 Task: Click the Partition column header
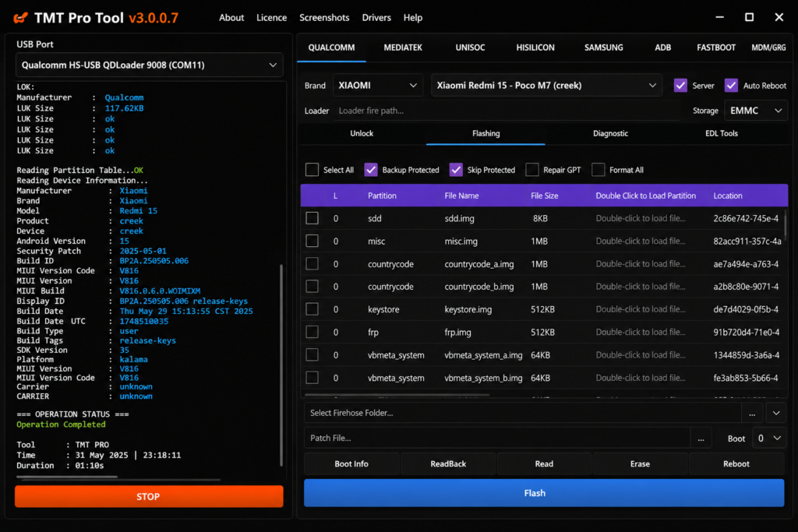click(x=382, y=196)
